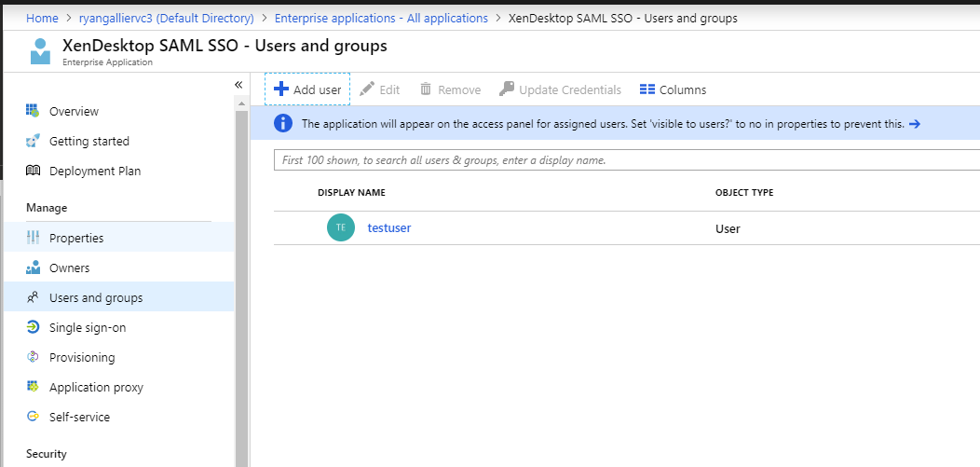Screen dimensions: 980x467
Task: Click the Overview grid icon
Action: (33, 111)
